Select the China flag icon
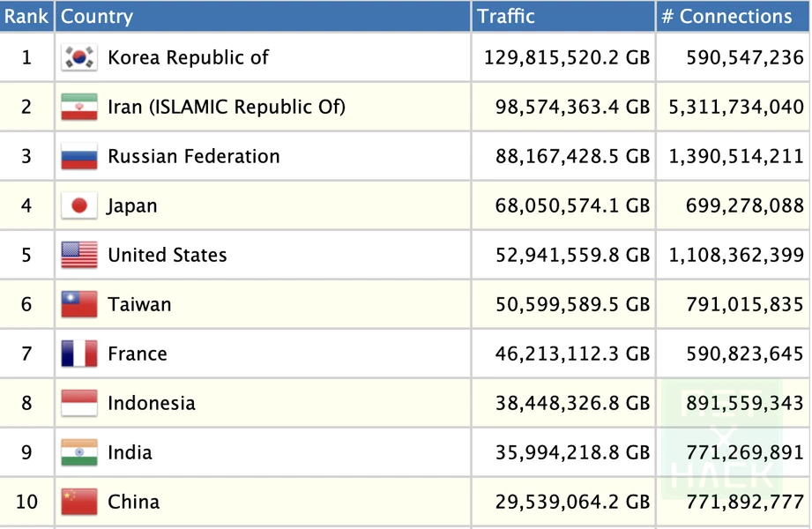Screen dimensions: 812x529 (x=78, y=502)
